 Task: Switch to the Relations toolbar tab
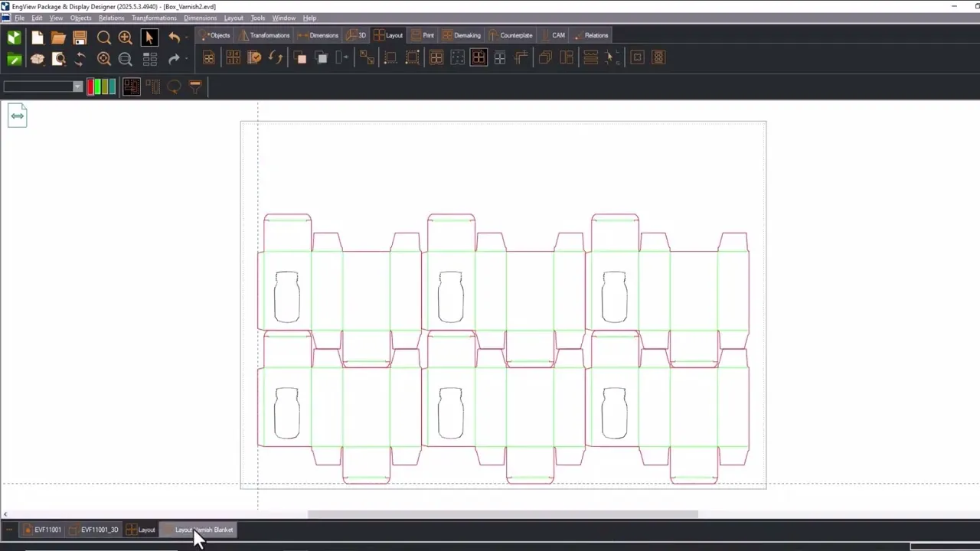tap(590, 35)
